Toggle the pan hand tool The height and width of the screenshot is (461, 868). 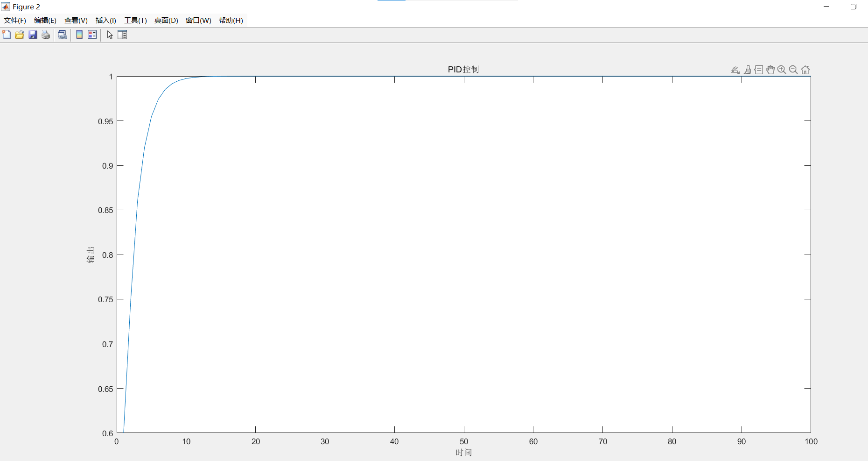pos(770,70)
